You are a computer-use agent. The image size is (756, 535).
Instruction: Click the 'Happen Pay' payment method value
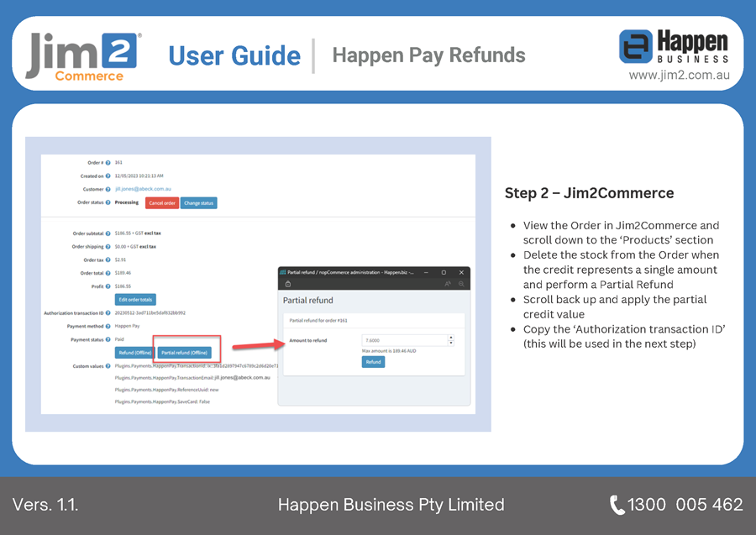pos(127,327)
